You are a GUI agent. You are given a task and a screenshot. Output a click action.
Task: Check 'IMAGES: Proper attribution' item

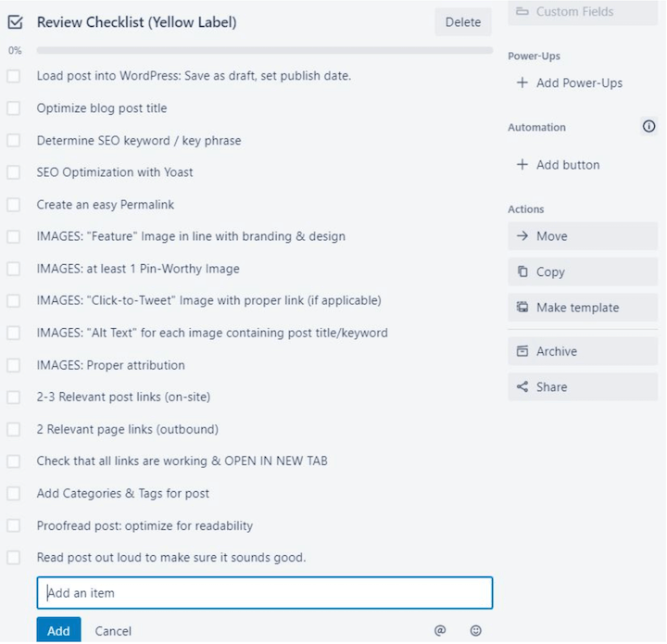tap(14, 365)
